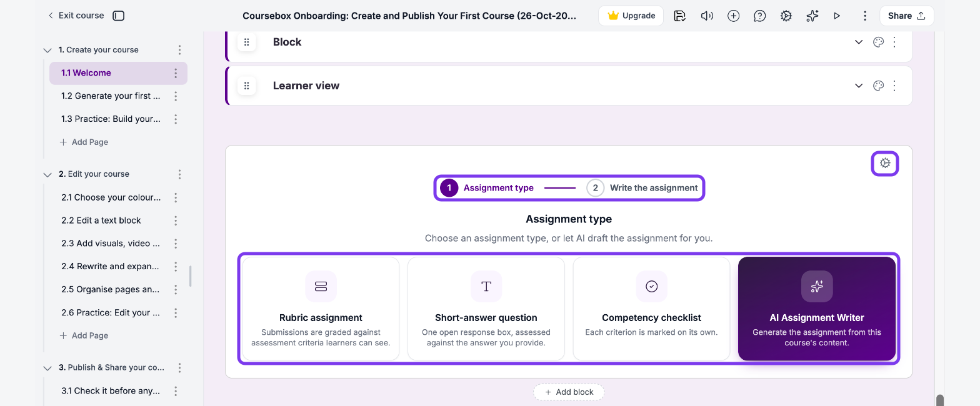Open options for 2.4 Rewrite and expand page
980x406 pixels.
tap(176, 267)
